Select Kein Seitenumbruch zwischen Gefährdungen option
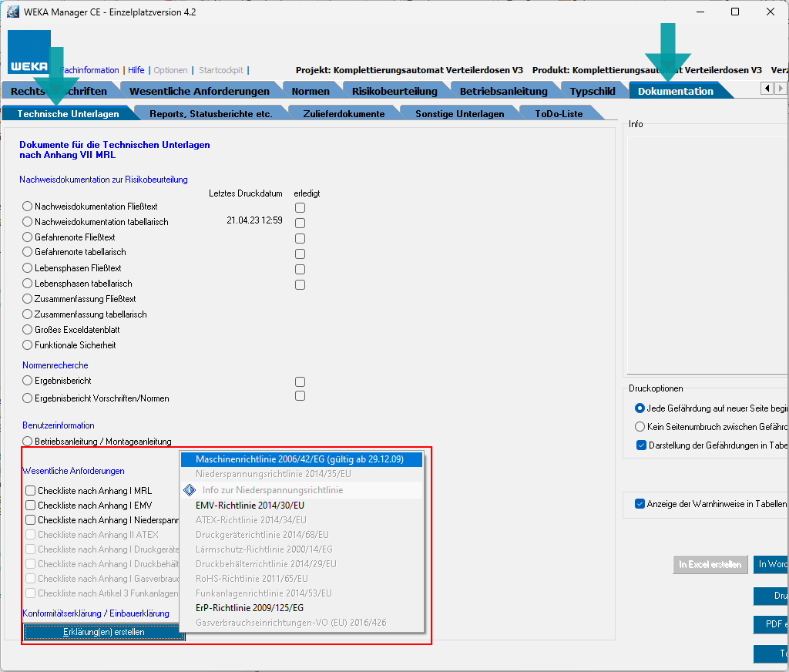Screen dimensions: 789x672 point(640,426)
